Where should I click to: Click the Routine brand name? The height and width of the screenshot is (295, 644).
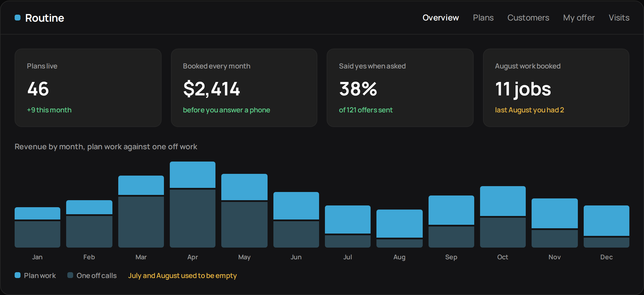point(44,18)
